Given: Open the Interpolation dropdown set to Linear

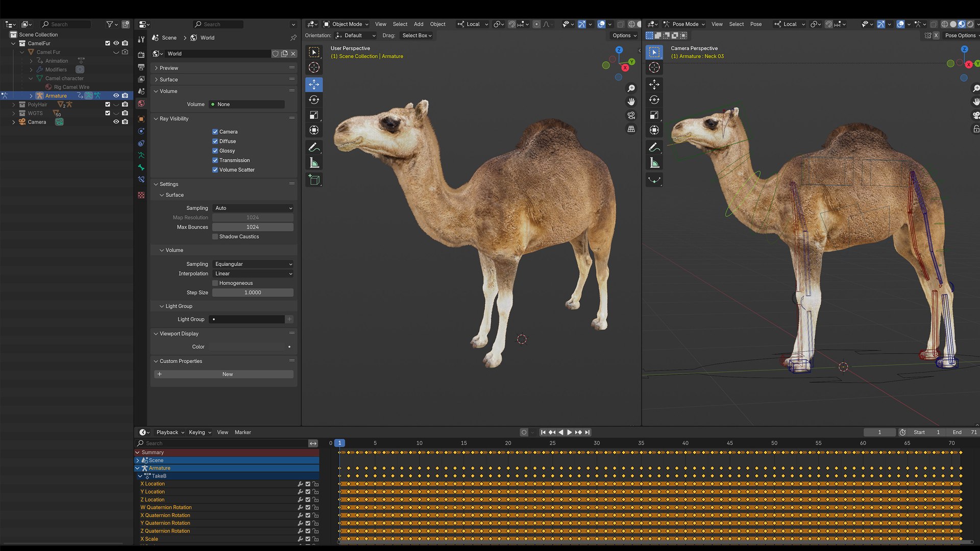Looking at the screenshot, I should point(253,274).
